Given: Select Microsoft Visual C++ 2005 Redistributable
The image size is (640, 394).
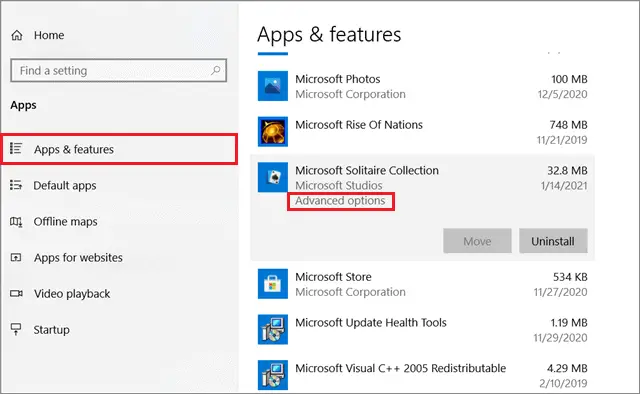Looking at the screenshot, I should pos(400,368).
